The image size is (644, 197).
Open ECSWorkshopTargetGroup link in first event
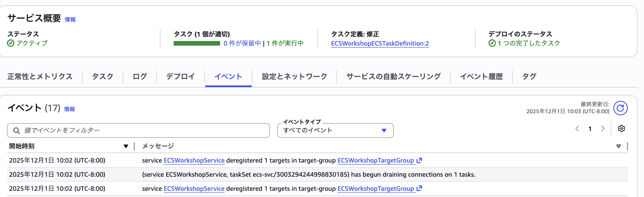coord(375,161)
